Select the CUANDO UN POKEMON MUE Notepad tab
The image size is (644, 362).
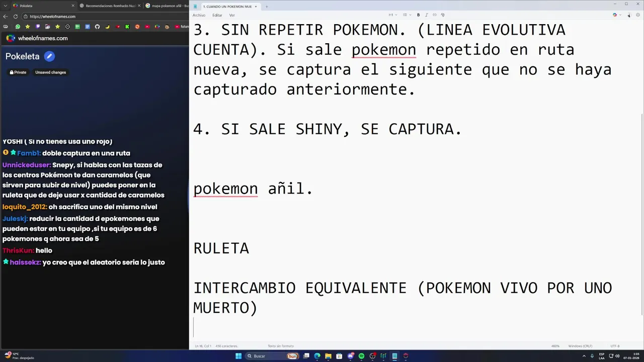(x=231, y=7)
